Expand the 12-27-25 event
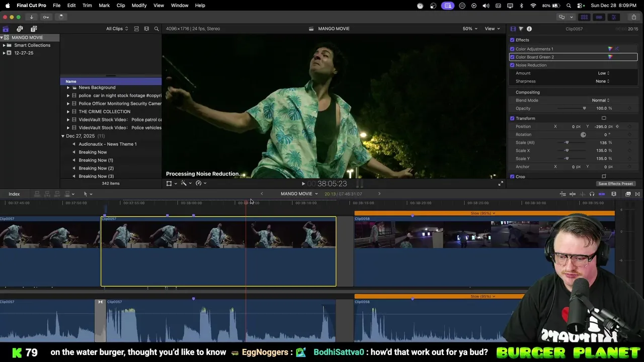644x362 pixels. 4,53
